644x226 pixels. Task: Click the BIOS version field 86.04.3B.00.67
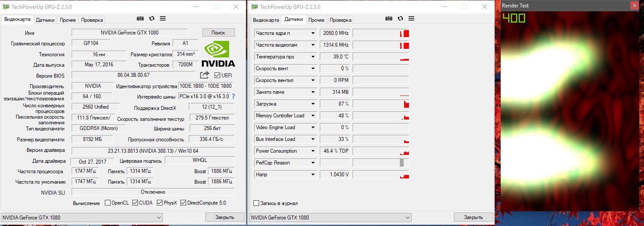click(134, 75)
